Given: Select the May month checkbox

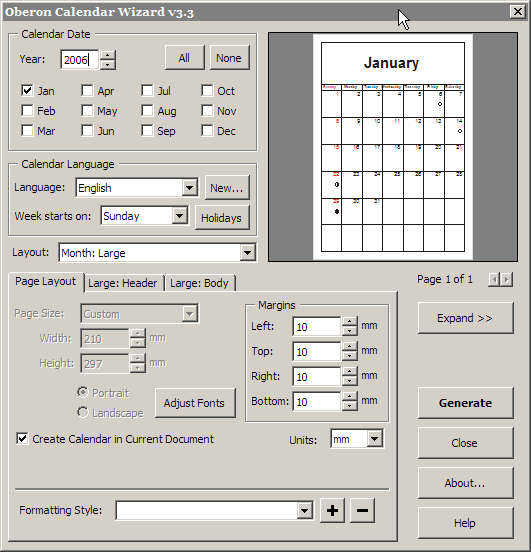Looking at the screenshot, I should 87,111.
